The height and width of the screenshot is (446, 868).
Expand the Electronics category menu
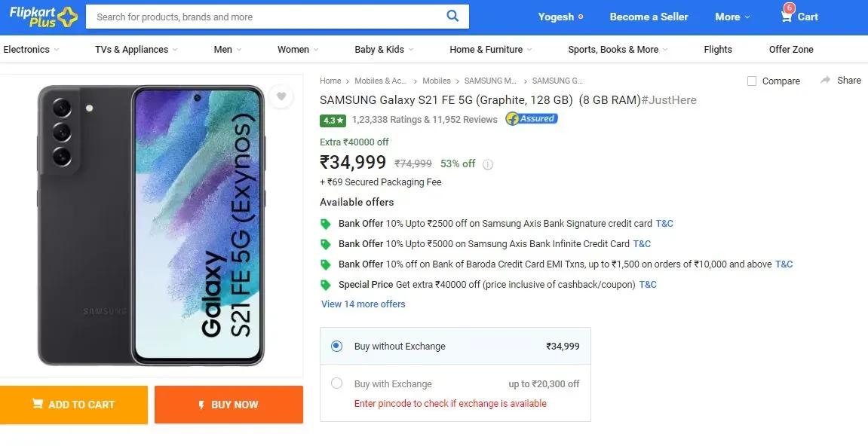pos(31,49)
